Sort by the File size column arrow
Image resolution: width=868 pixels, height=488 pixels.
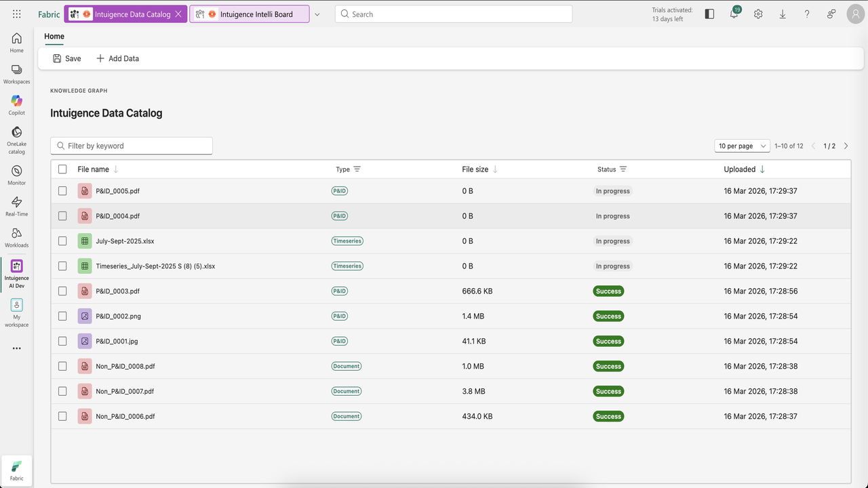click(495, 169)
